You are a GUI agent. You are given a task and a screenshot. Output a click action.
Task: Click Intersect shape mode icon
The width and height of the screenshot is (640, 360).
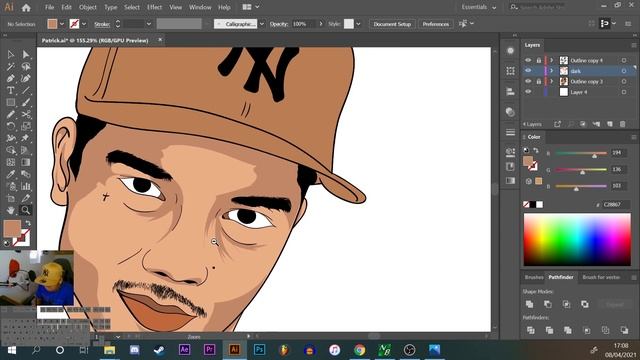pyautogui.click(x=567, y=304)
